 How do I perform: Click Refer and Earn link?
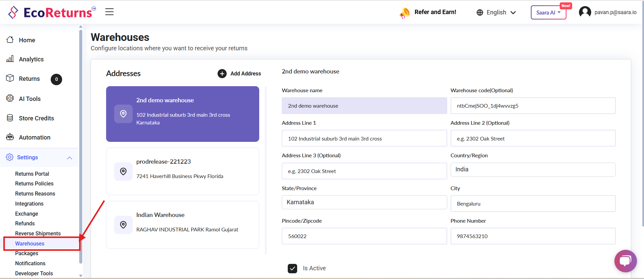click(435, 12)
